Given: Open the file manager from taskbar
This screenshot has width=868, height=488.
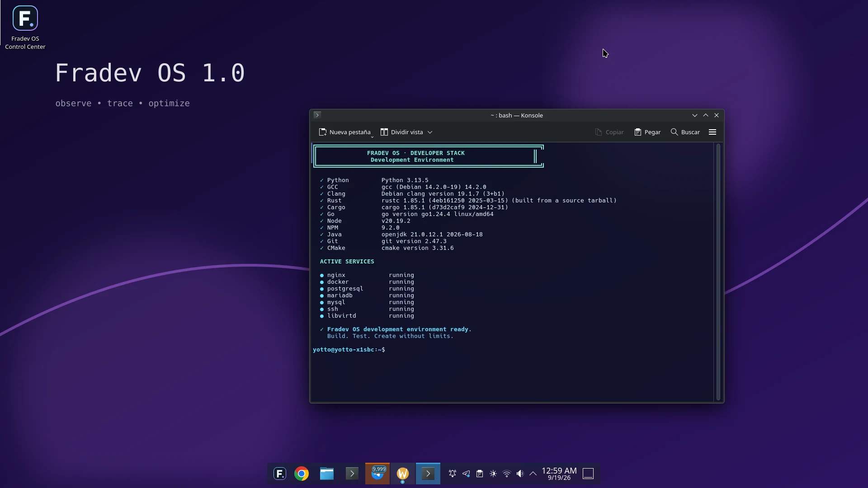Looking at the screenshot, I should coord(327,474).
